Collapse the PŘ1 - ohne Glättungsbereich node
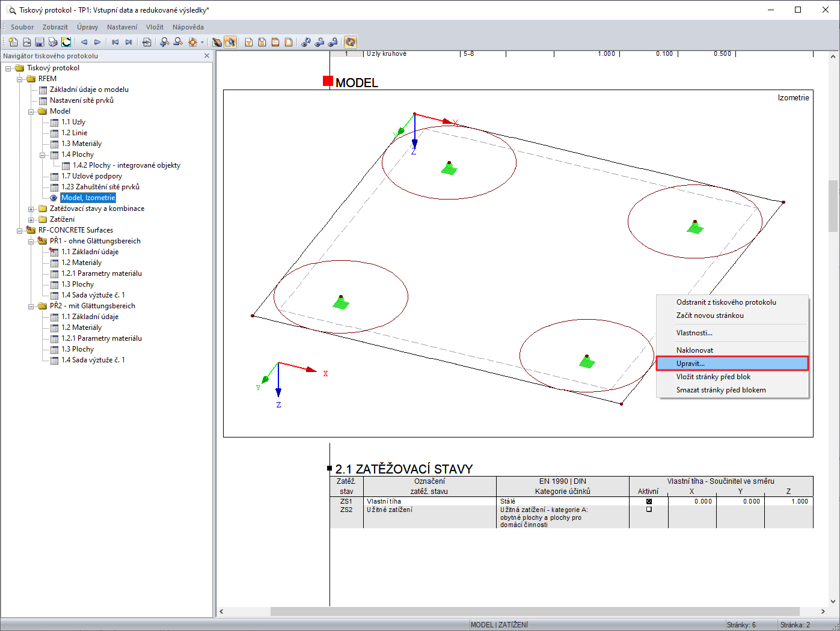The width and height of the screenshot is (840, 631). tap(31, 241)
